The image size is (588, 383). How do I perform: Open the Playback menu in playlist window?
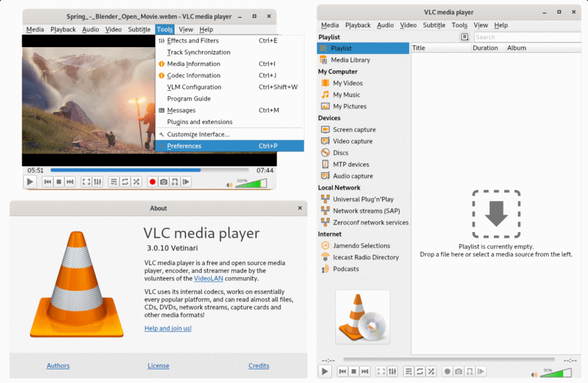(x=358, y=25)
